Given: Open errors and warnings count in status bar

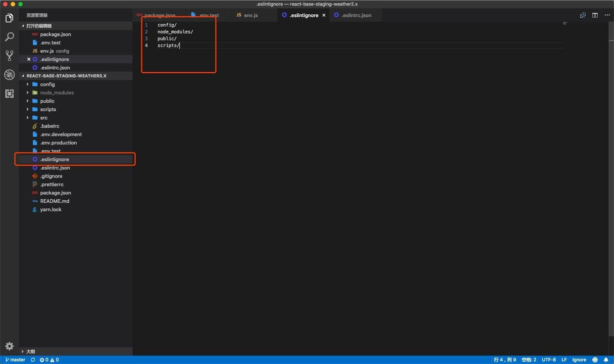Looking at the screenshot, I should click(49, 360).
